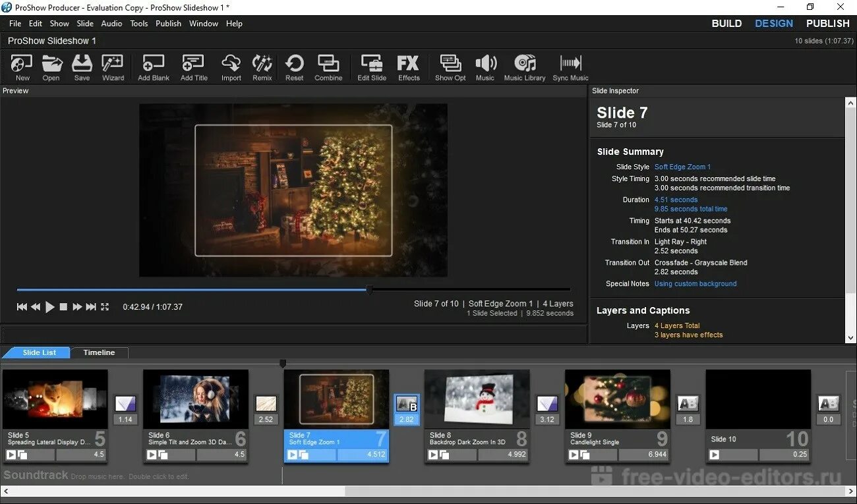857x504 pixels.
Task: Open a show with the Open icon
Action: (51, 68)
